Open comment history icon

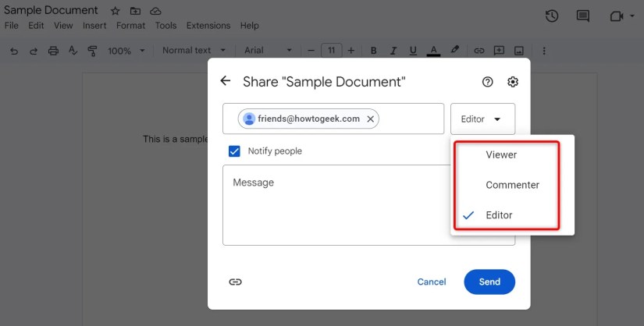[583, 16]
